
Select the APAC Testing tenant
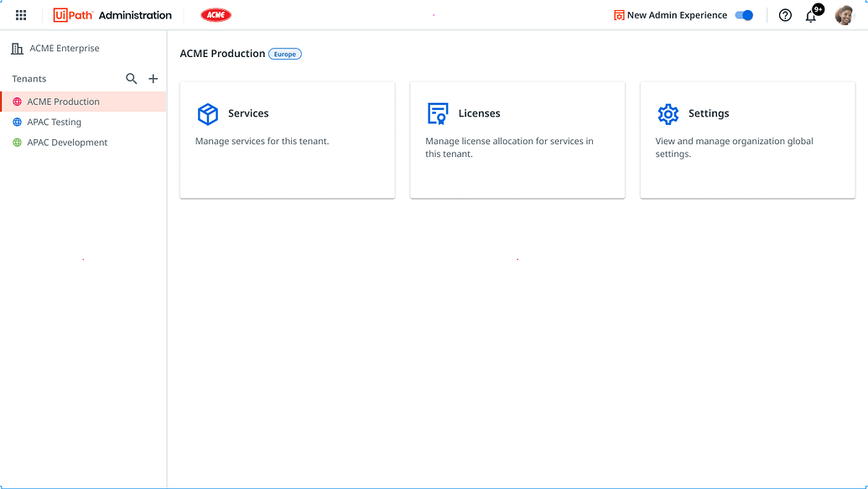pyautogui.click(x=52, y=122)
